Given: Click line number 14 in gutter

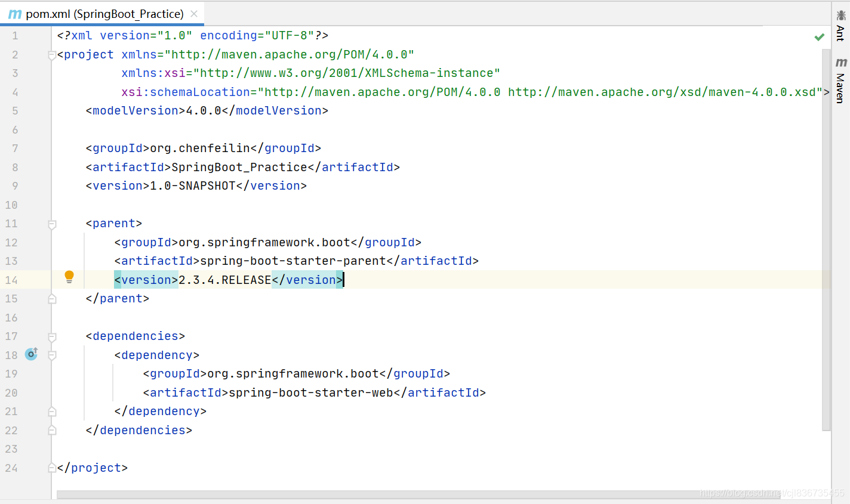Looking at the screenshot, I should (x=11, y=280).
